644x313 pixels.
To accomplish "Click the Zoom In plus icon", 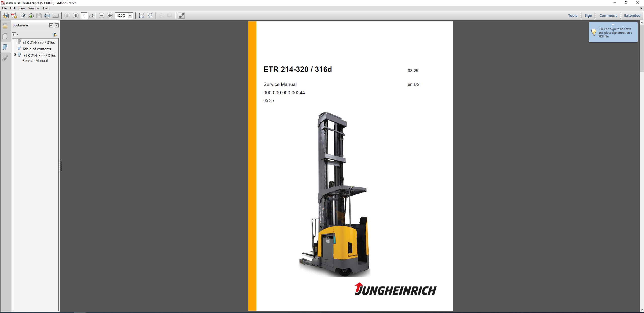I will click(110, 16).
